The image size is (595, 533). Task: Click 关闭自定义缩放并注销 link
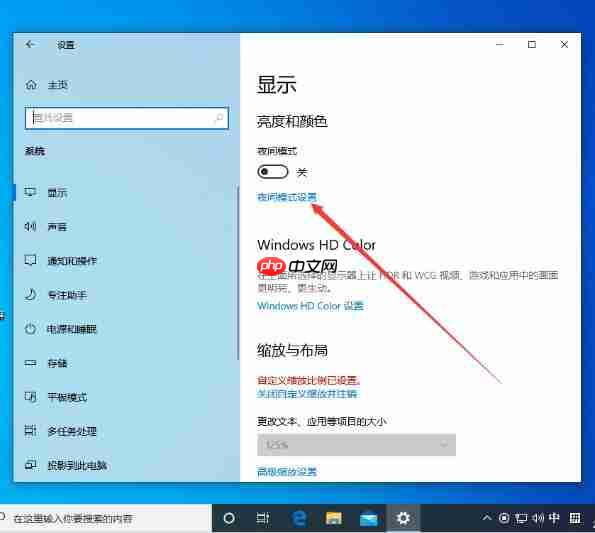307,393
